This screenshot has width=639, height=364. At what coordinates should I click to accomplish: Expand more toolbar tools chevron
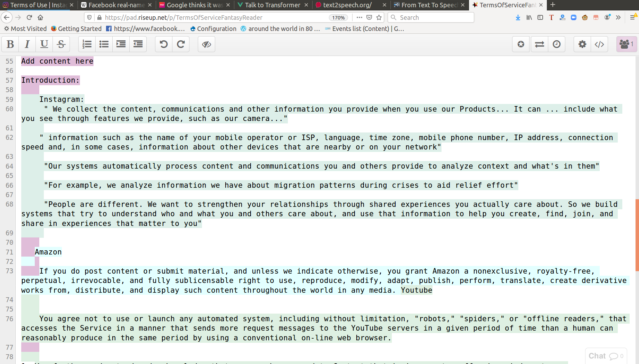[618, 17]
